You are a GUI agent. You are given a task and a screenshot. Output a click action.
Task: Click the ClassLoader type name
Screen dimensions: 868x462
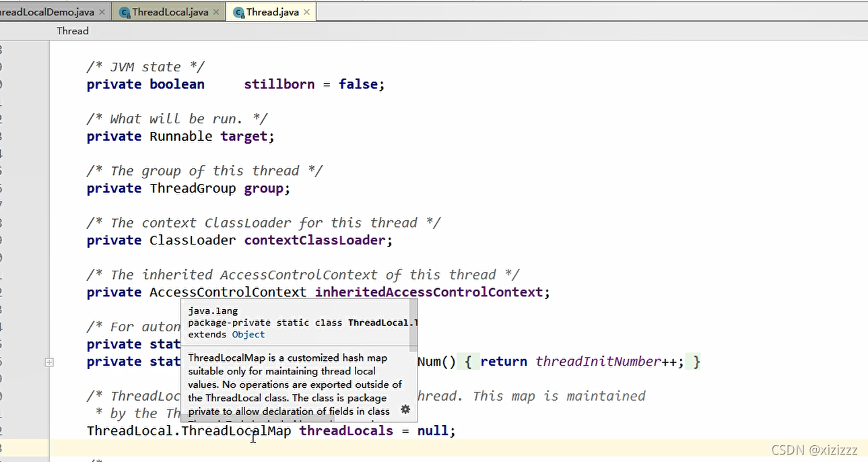click(193, 240)
